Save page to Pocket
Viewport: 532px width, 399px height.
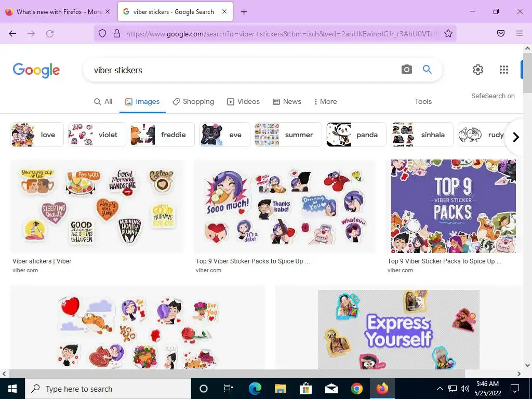[500, 33]
